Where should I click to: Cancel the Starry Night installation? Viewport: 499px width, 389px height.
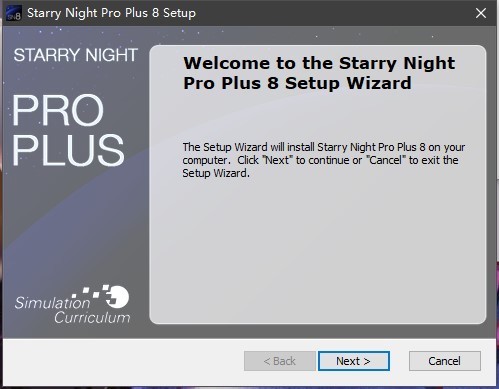click(445, 361)
